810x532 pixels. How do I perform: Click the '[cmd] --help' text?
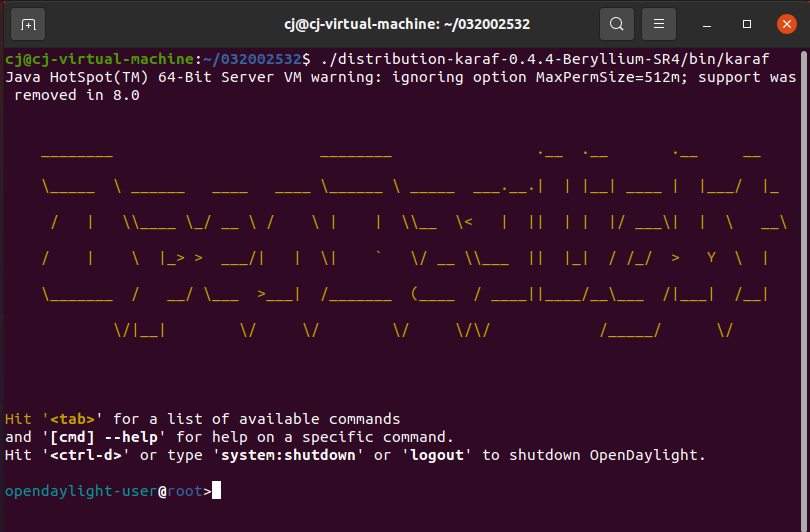[104, 437]
